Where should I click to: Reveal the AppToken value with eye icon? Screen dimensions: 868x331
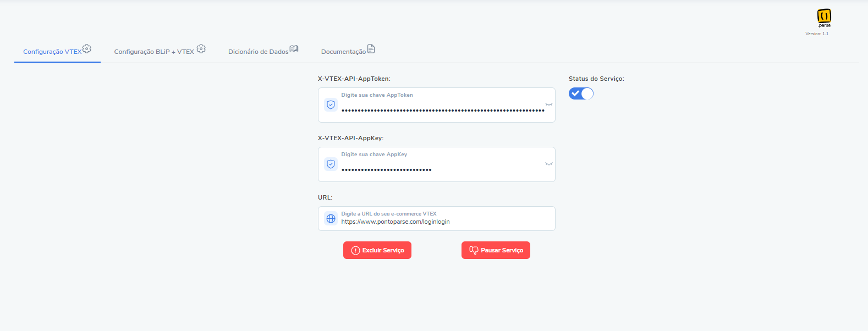coord(549,104)
